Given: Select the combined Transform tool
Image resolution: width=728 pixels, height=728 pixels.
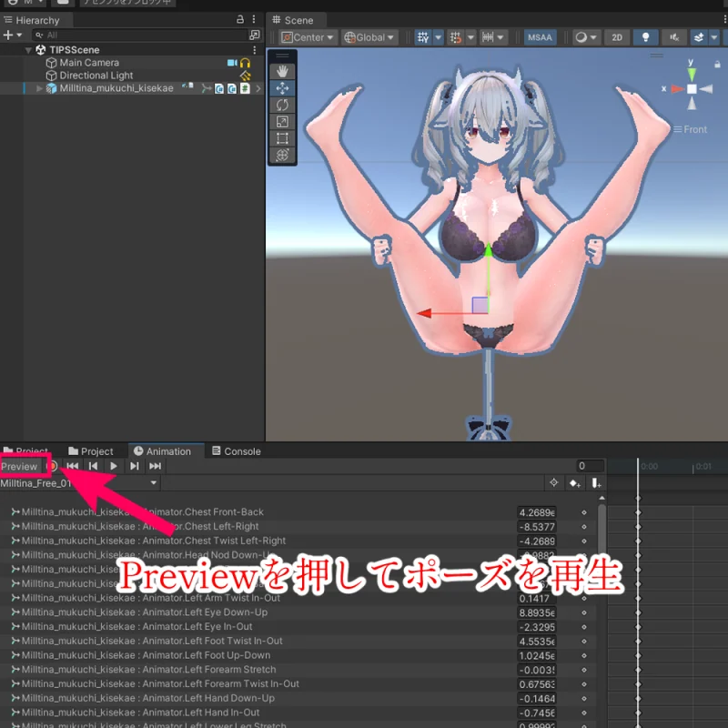Looking at the screenshot, I should pos(282,155).
